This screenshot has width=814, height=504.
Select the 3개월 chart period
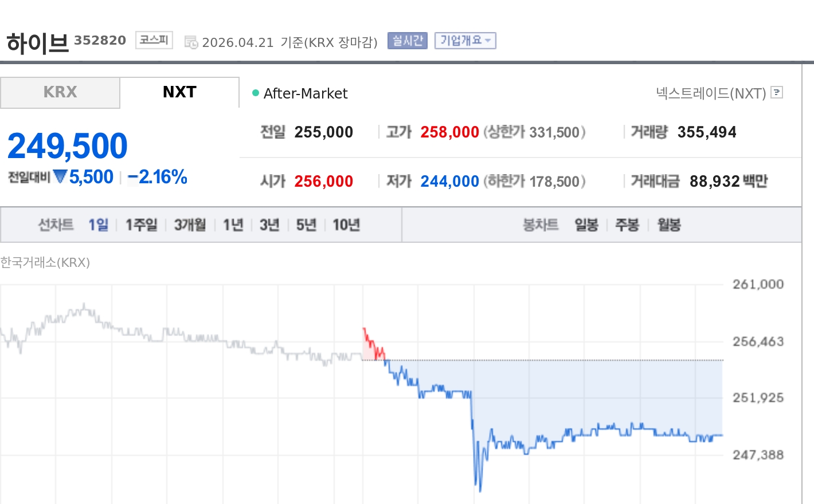click(x=189, y=225)
